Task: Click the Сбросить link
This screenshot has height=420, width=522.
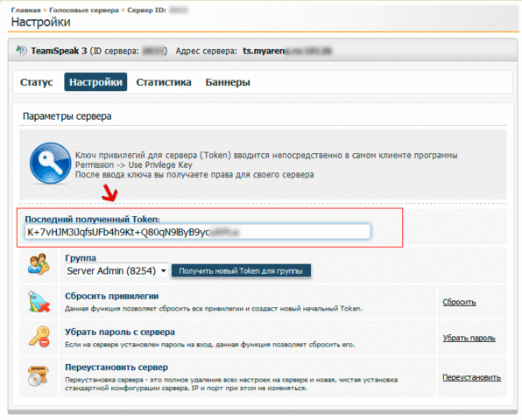Action: click(x=459, y=302)
